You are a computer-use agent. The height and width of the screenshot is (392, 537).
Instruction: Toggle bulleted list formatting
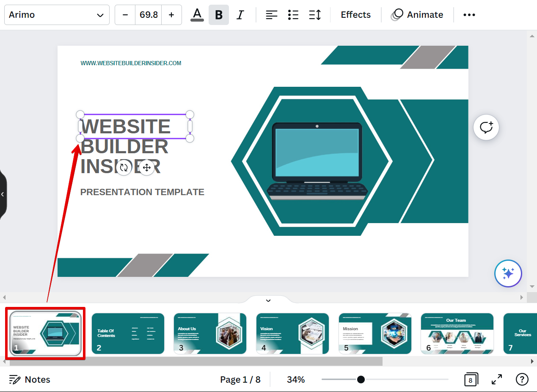[293, 15]
